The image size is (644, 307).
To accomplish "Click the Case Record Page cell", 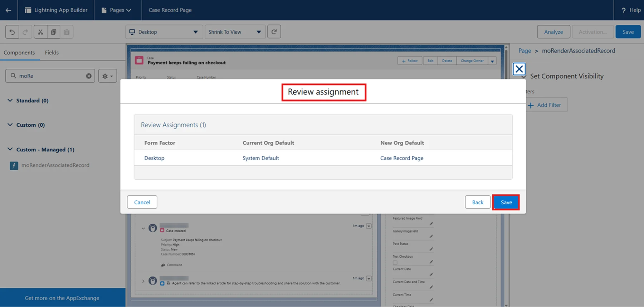I will coord(402,158).
